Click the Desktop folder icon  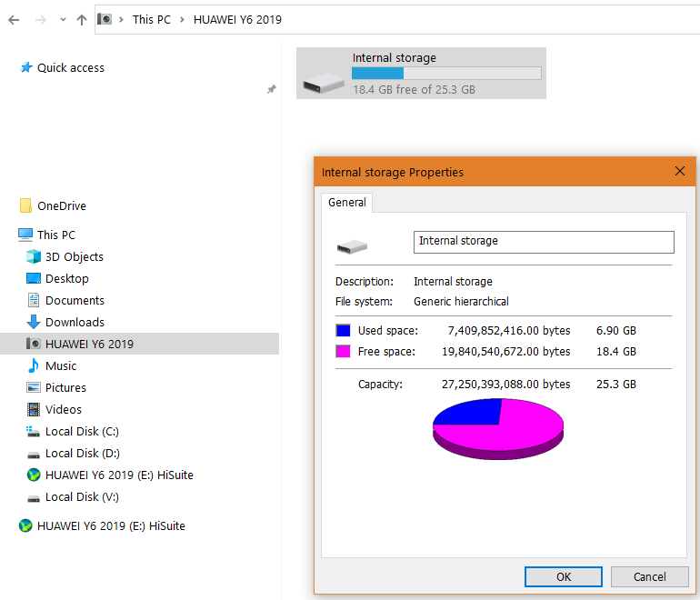(x=34, y=278)
